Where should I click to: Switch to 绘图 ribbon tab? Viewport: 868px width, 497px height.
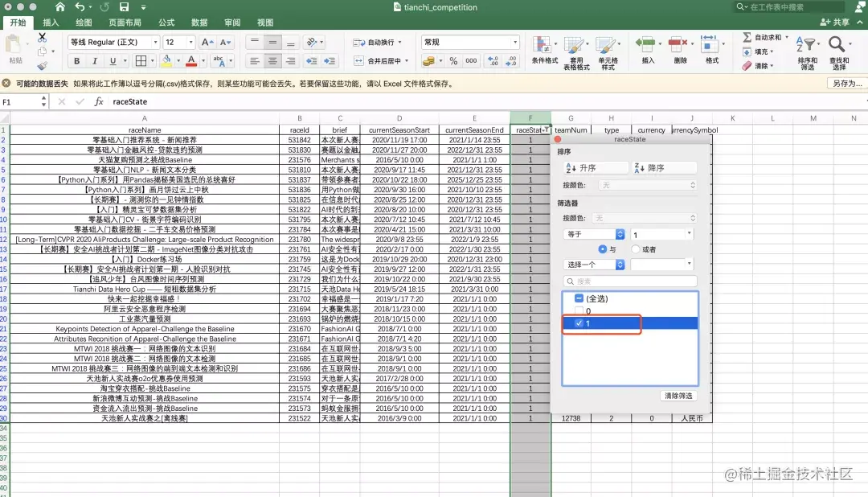point(84,23)
